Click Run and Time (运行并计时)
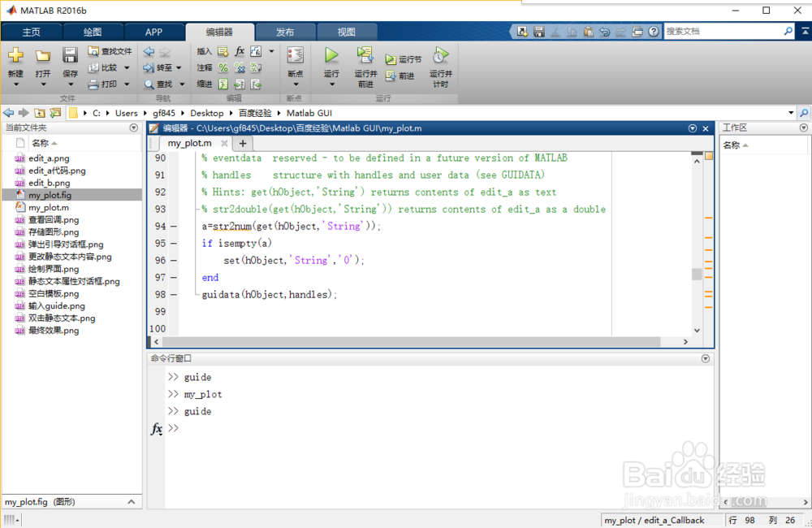Screen dimensions: 812x528 click(441, 67)
